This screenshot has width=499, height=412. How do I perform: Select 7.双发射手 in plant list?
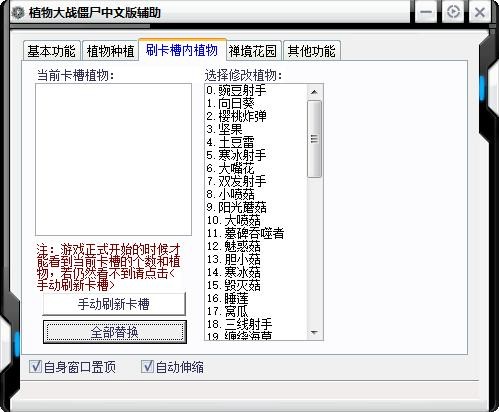[256, 181]
